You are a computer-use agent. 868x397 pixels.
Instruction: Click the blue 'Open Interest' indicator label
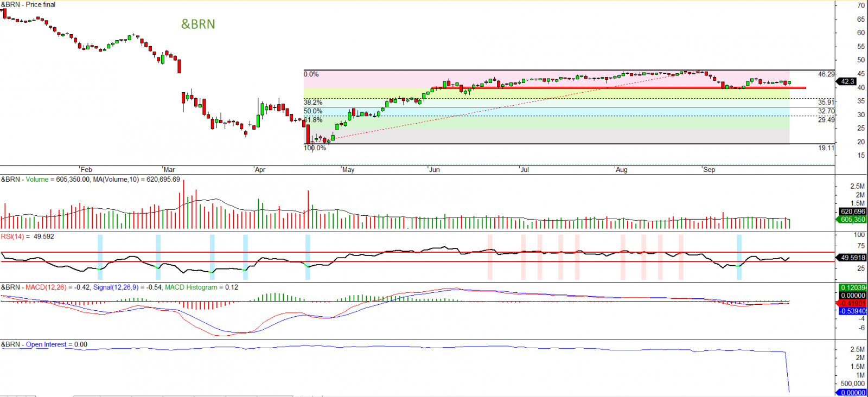(x=46, y=344)
